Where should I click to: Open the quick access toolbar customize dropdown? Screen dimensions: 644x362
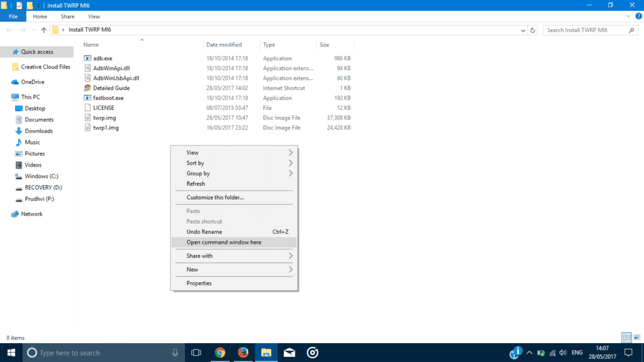(38, 6)
